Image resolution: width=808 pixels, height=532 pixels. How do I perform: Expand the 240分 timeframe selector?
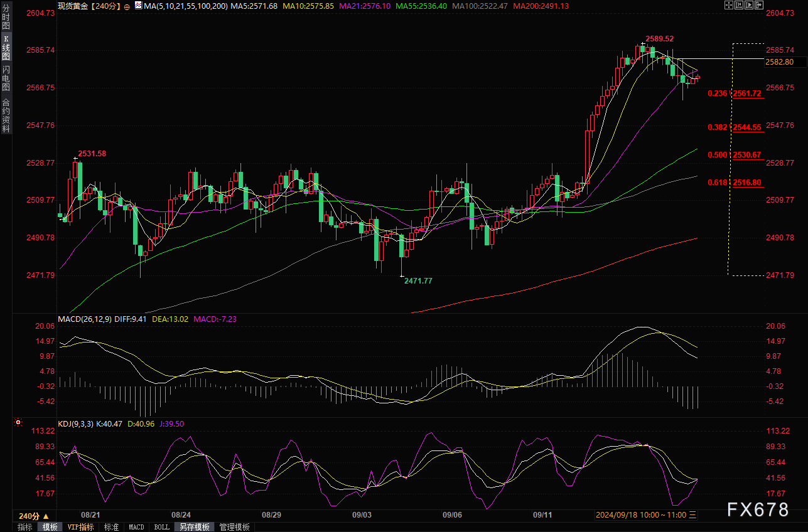pyautogui.click(x=34, y=516)
